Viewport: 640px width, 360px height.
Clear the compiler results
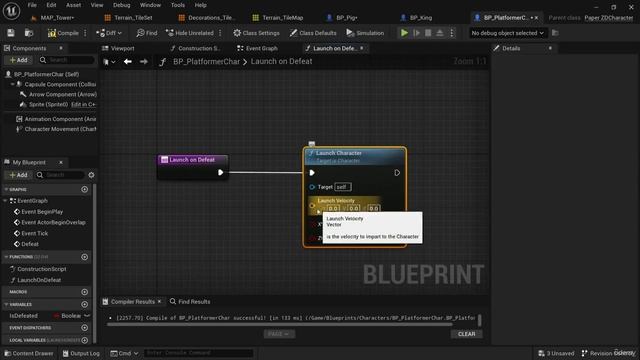[x=467, y=334]
